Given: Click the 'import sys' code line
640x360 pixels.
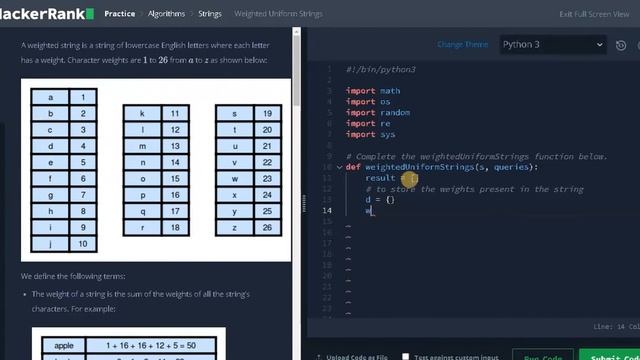Looking at the screenshot, I should (x=371, y=134).
